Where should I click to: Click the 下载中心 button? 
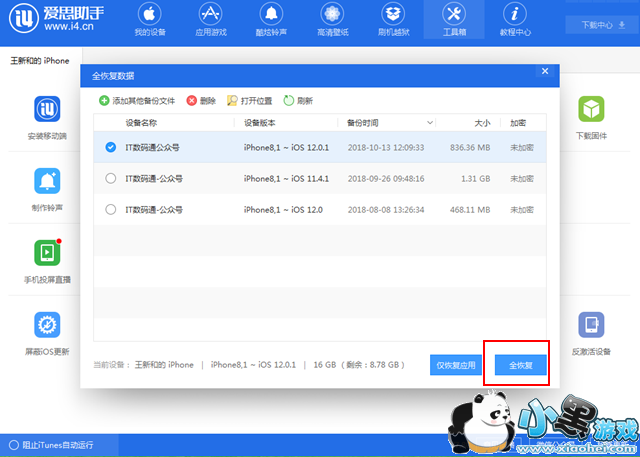pyautogui.click(x=603, y=25)
